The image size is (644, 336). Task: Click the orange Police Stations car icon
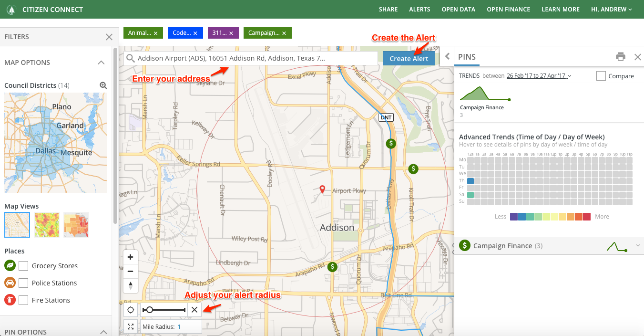click(x=10, y=283)
